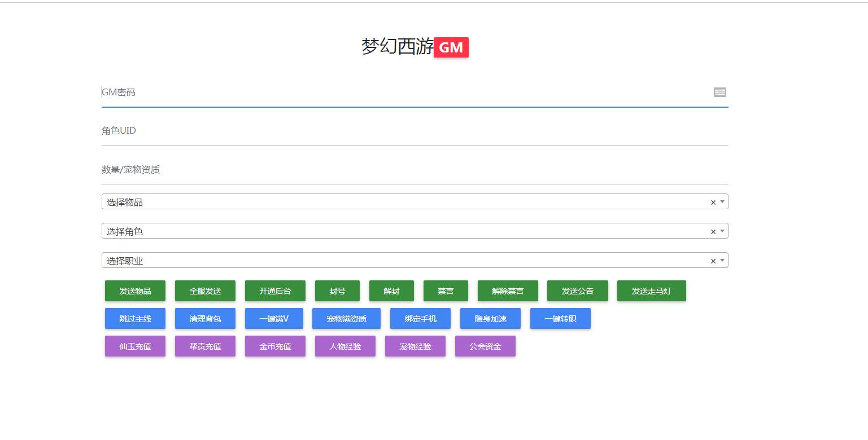This screenshot has height=440, width=868.
Task: Click the keyboard icon in GM密码 field
Action: point(719,92)
